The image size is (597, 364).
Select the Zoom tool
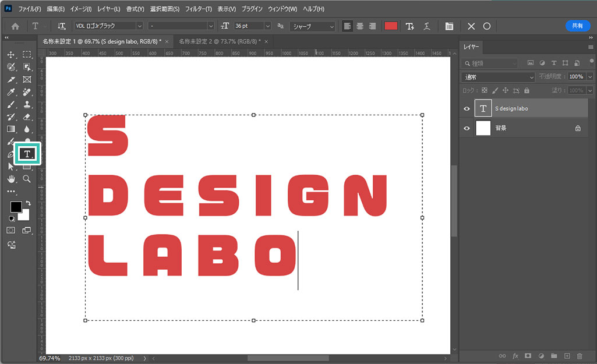click(x=27, y=179)
